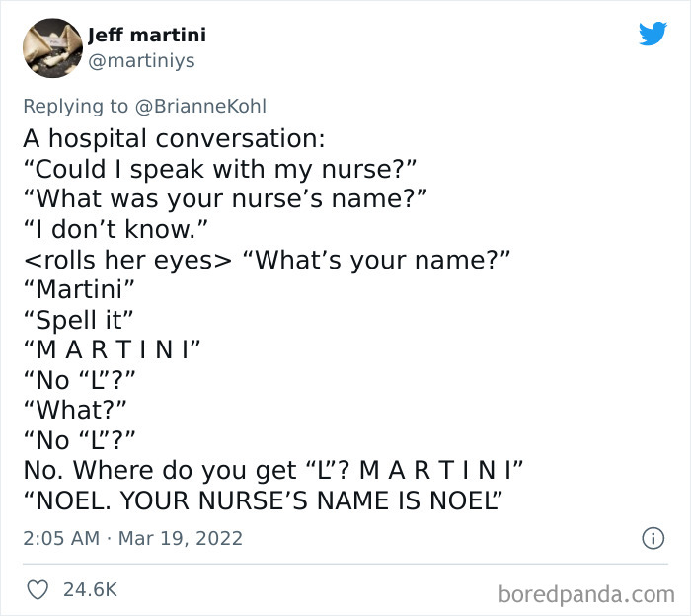691x616 pixels.
Task: Click the 'NOEL. YOUR NURSE'S NAME IS NOEL' line
Action: pos(263,500)
